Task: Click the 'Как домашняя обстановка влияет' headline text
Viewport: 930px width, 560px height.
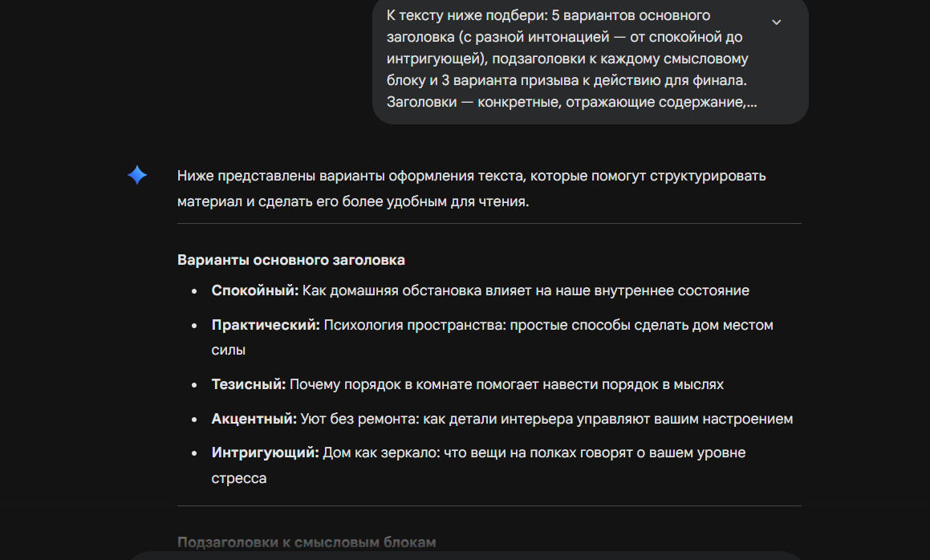Action: [526, 290]
